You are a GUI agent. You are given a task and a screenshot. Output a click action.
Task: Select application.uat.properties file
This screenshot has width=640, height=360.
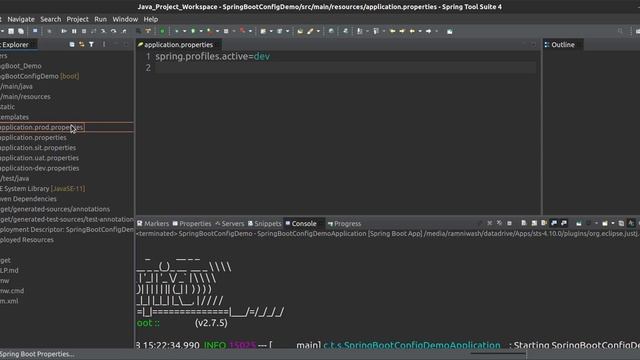39,158
